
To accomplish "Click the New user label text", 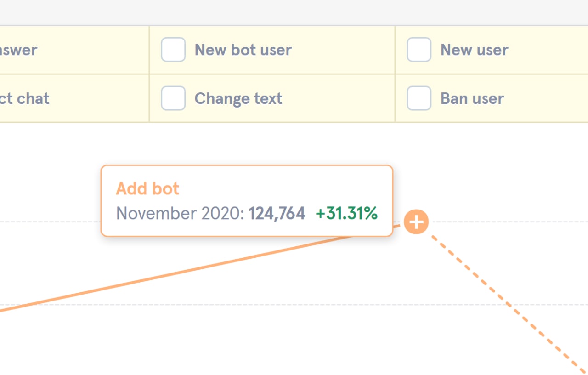I will [x=474, y=50].
